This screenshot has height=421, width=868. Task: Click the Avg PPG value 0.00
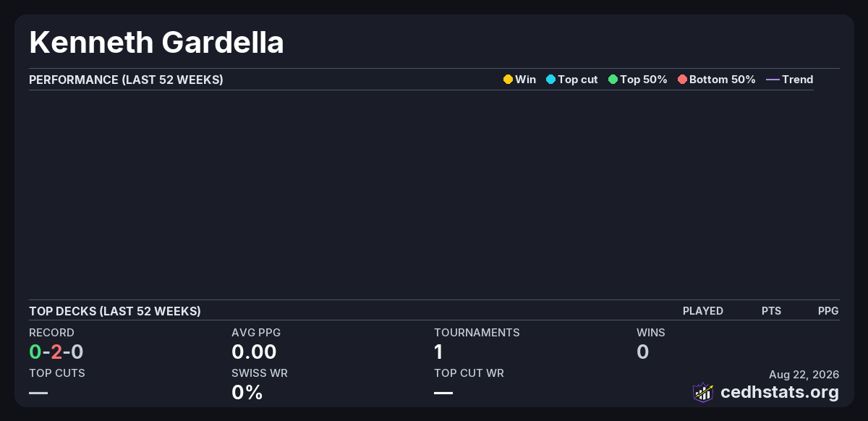[x=254, y=352]
